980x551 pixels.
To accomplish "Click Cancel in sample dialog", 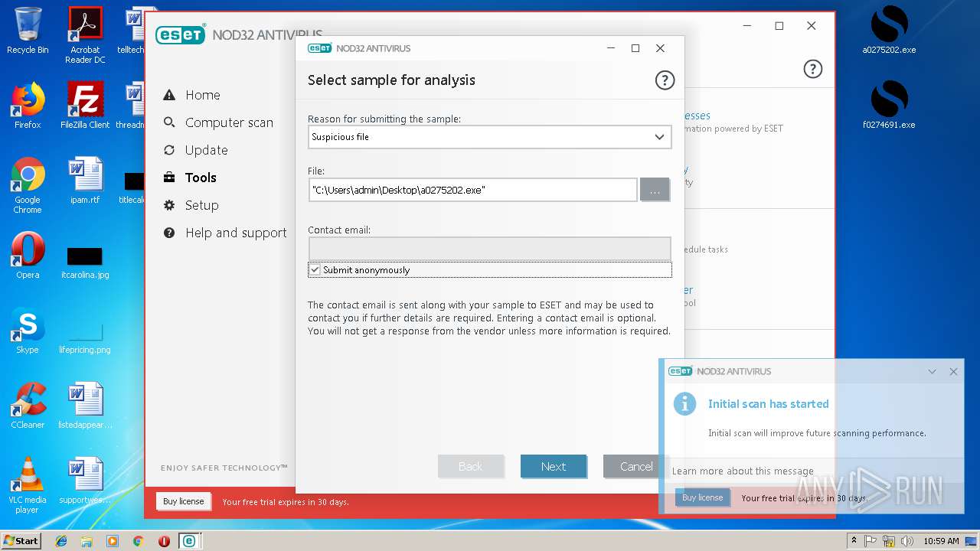I will pyautogui.click(x=636, y=466).
